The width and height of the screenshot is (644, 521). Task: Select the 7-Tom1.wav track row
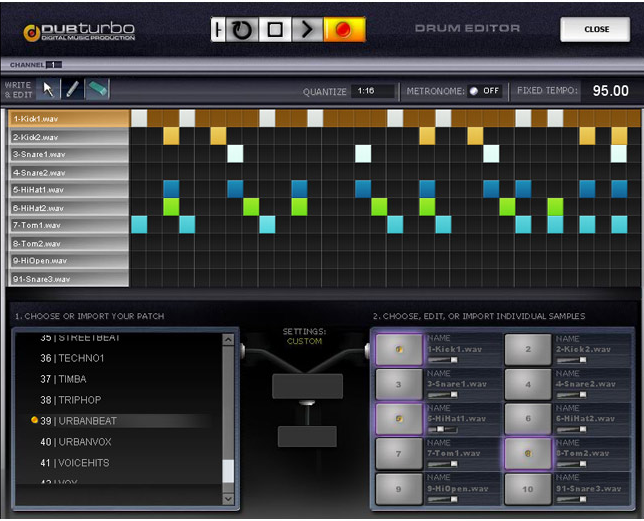coord(69,225)
